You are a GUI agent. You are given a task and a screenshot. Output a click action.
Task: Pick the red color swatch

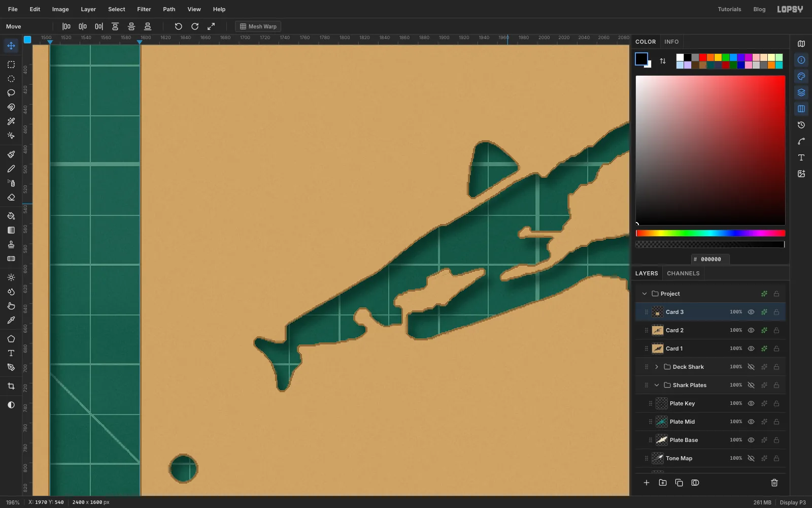click(x=703, y=57)
